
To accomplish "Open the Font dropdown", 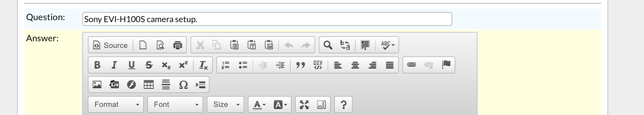I will pyautogui.click(x=175, y=104).
